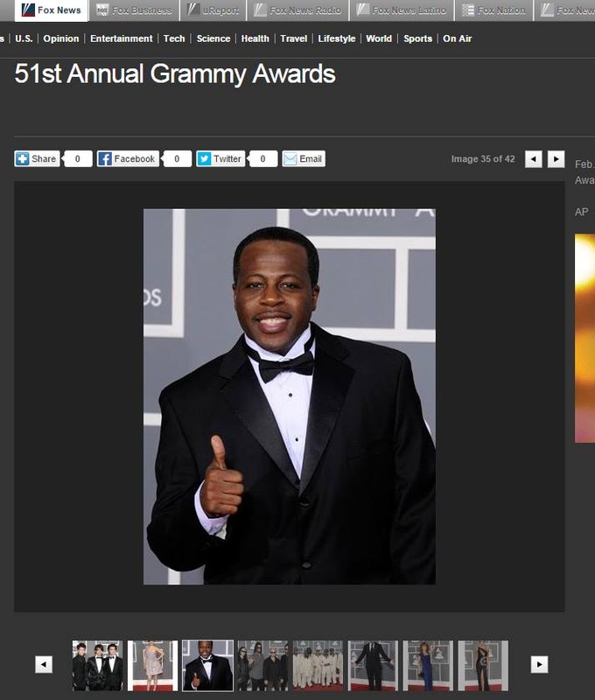Move thumbnail strip right with arrow

tap(539, 664)
